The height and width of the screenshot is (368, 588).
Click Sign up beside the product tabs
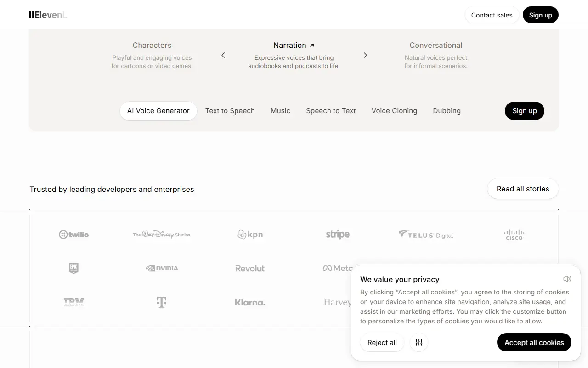click(x=525, y=111)
